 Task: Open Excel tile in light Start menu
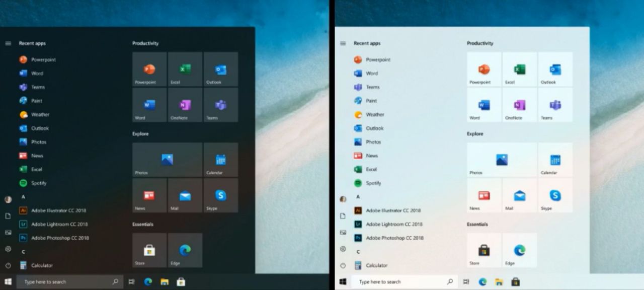tap(520, 69)
